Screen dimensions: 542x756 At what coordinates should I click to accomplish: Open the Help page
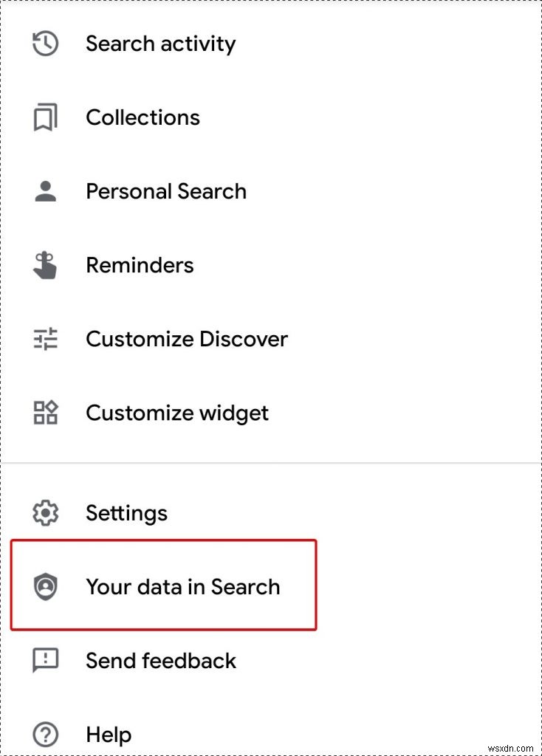pyautogui.click(x=108, y=734)
